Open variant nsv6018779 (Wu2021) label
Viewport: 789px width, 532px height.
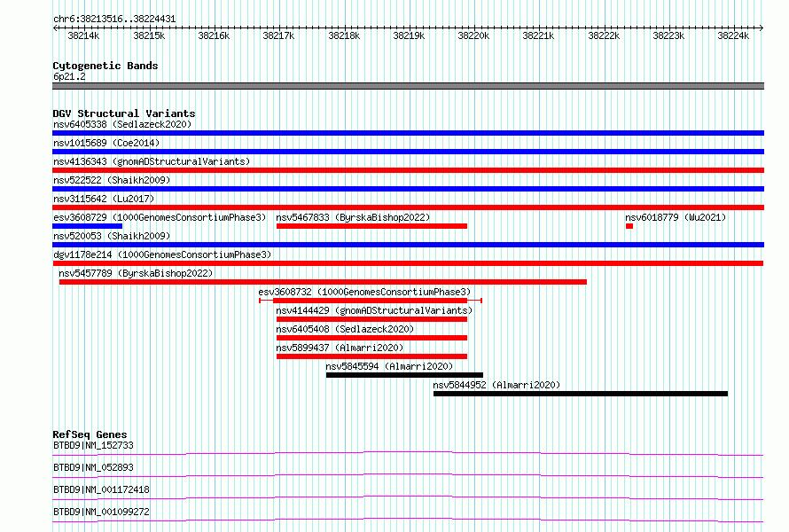tap(676, 217)
